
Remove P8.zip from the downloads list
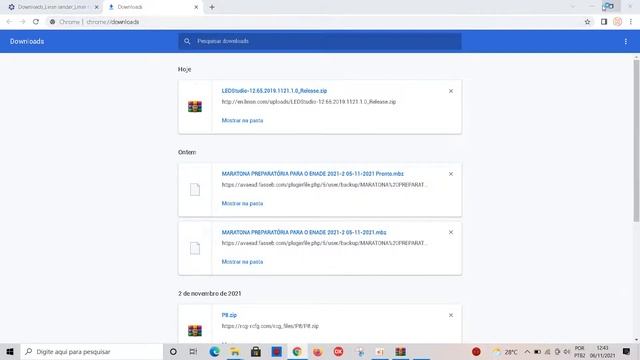451,315
